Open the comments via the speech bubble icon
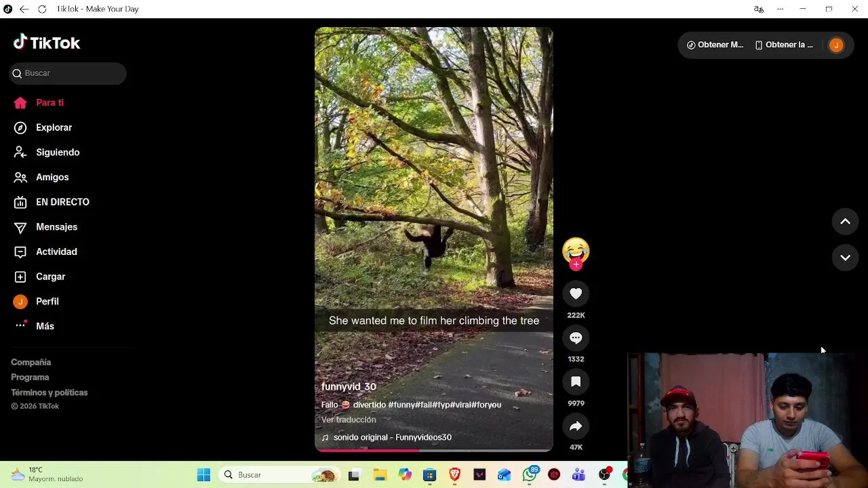 point(576,338)
